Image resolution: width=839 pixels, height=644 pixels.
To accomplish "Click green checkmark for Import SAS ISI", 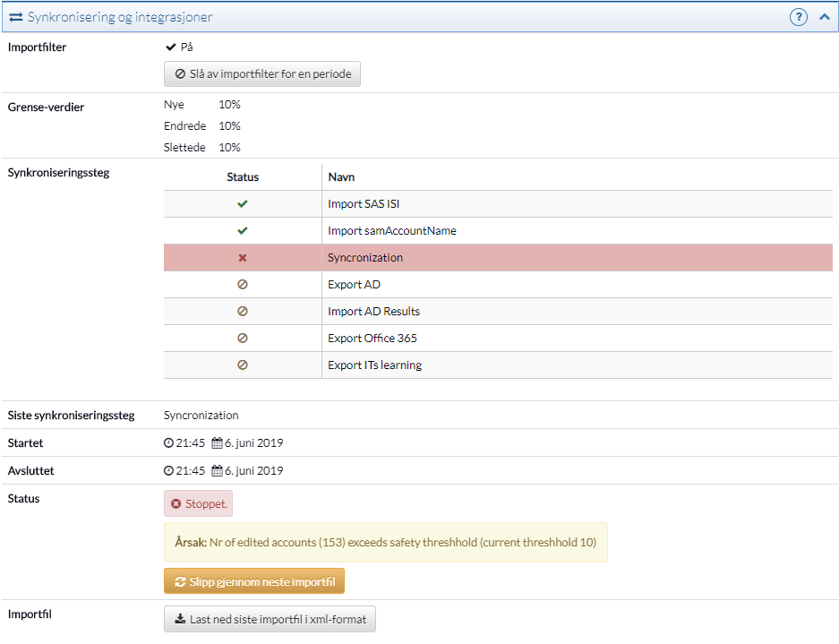I will tap(243, 204).
